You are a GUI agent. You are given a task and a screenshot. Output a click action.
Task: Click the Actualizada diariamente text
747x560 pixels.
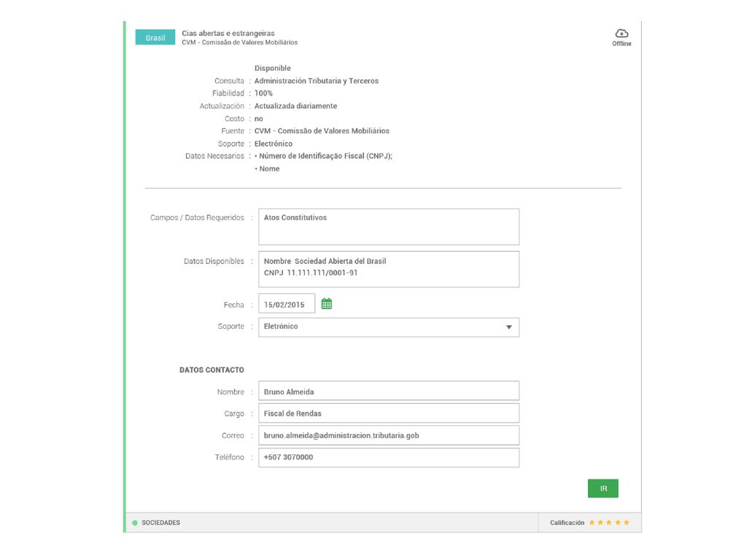point(295,106)
